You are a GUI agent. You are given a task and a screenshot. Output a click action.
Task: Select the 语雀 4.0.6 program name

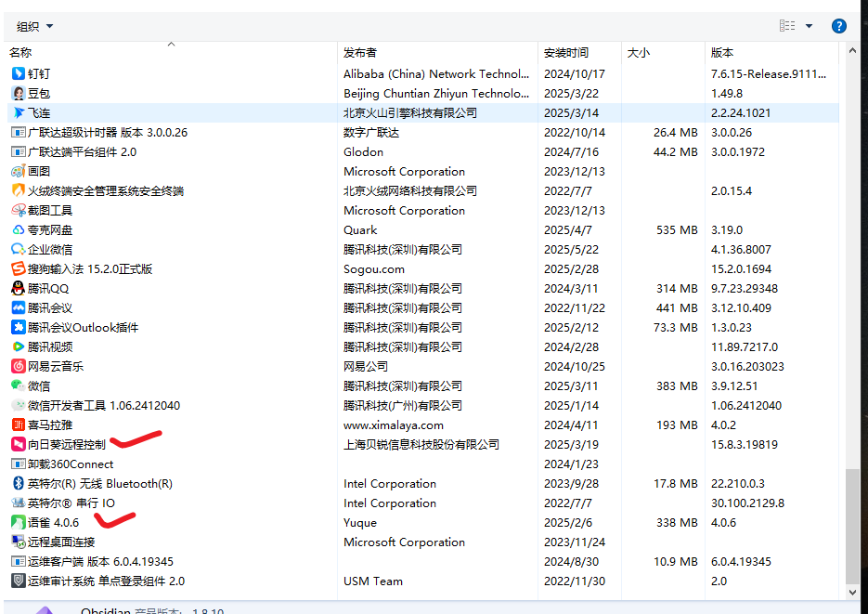pos(53,523)
